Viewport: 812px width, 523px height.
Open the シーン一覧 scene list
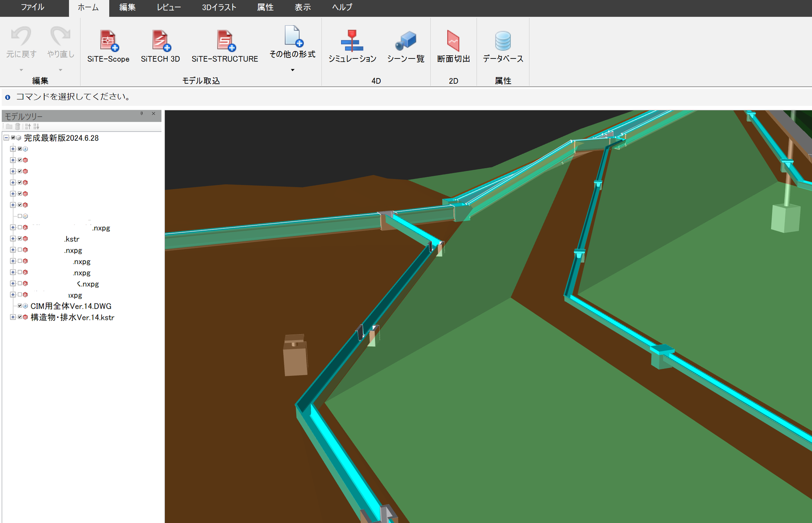click(x=406, y=47)
